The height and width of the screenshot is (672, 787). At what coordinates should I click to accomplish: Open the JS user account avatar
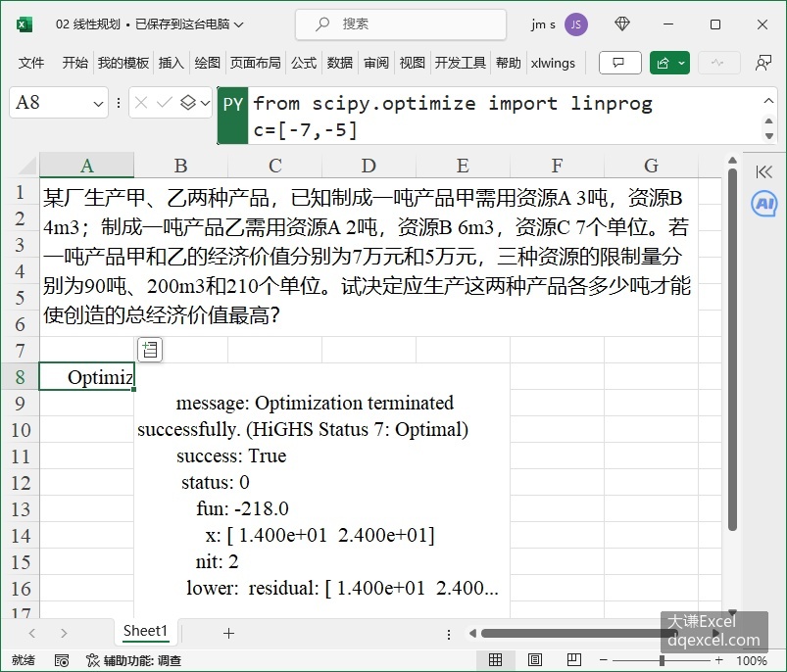click(575, 24)
